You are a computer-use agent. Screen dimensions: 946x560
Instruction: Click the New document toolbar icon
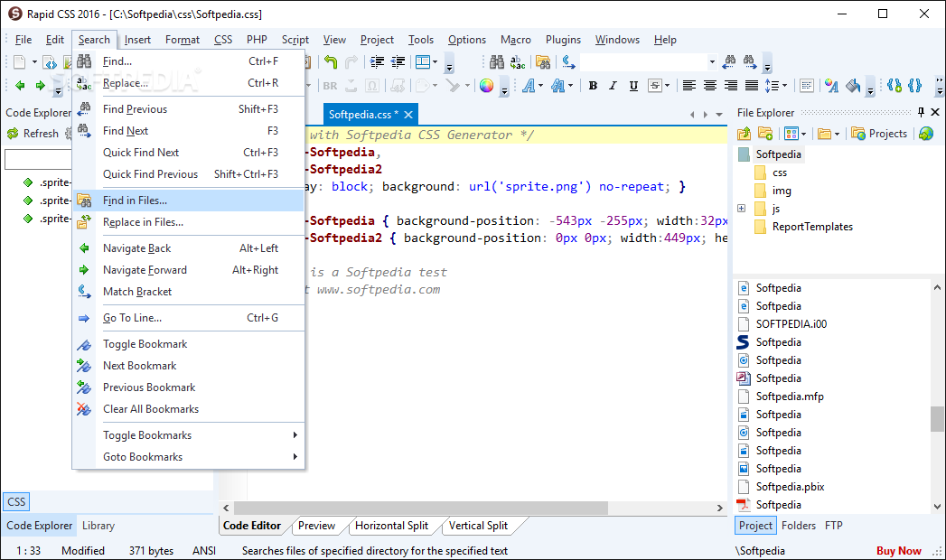(x=20, y=61)
